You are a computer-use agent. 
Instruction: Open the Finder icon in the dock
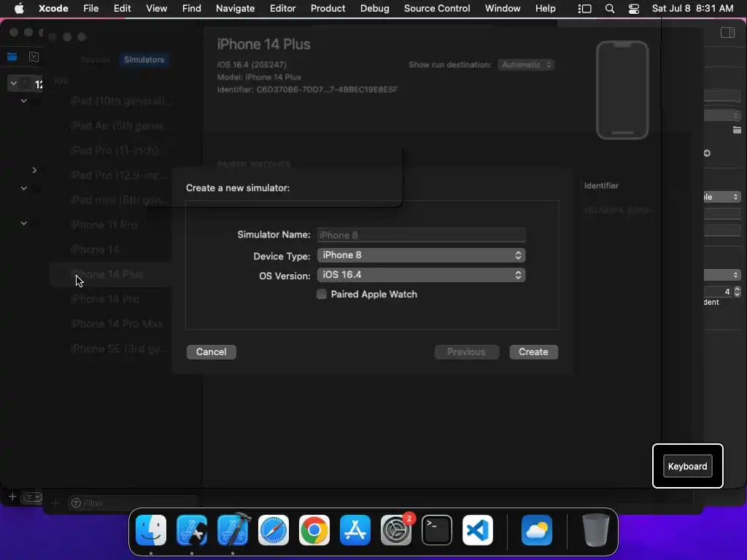pos(151,530)
